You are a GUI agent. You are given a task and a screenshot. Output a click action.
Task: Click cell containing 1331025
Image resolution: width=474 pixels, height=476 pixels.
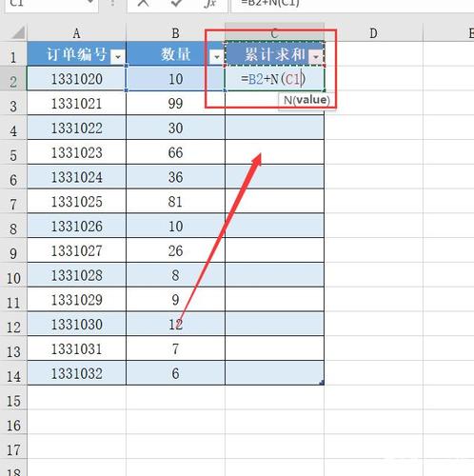pos(76,201)
